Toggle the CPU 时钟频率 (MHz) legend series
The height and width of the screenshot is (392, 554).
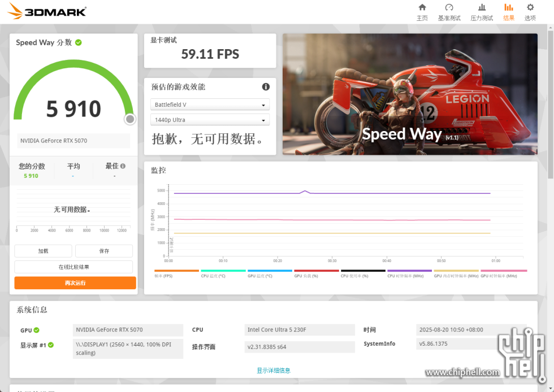(410, 274)
